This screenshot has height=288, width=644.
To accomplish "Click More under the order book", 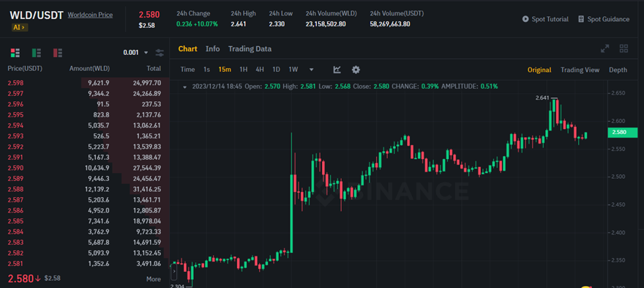I will coord(153,279).
